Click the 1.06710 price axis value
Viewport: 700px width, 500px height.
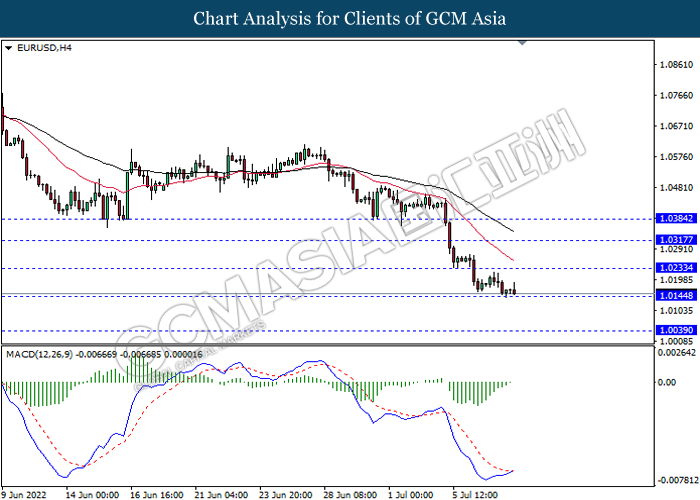[x=676, y=126]
